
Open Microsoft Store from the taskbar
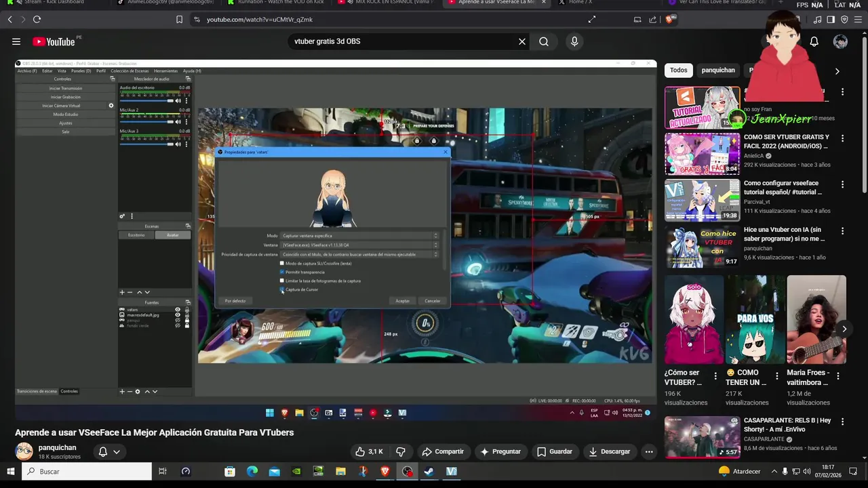[230, 471]
